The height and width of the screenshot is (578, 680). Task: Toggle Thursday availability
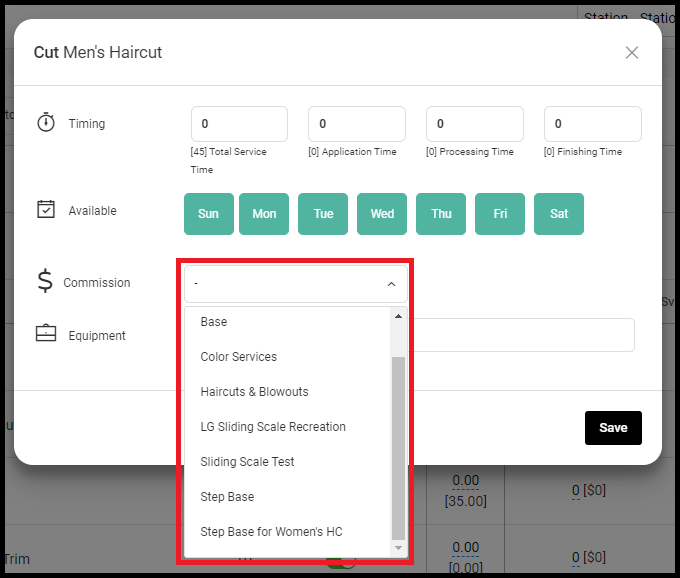tap(441, 214)
